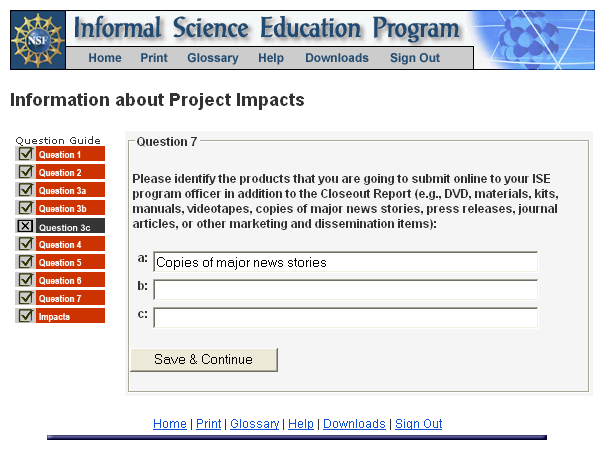
Task: Click the checkmark icon beside Question 7
Action: (x=25, y=298)
